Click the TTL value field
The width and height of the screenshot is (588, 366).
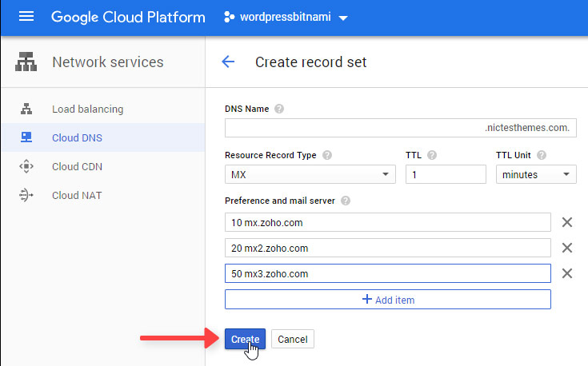446,174
